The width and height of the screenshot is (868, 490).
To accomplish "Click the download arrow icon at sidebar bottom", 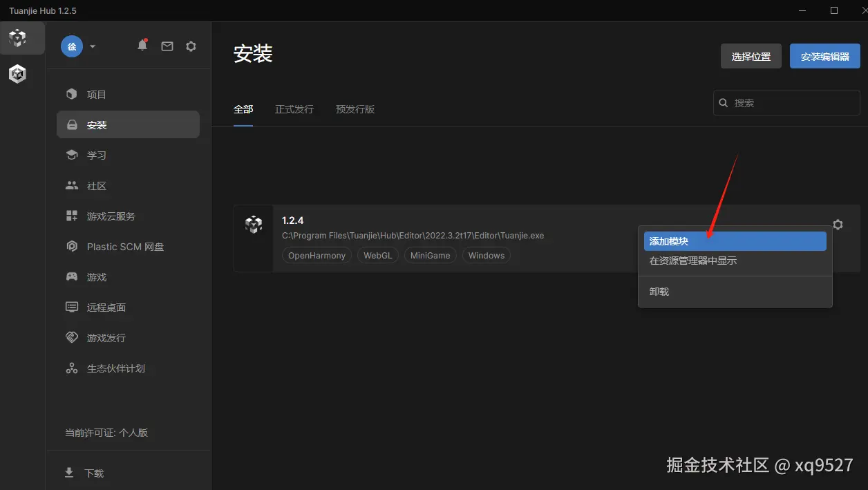I will (x=69, y=473).
